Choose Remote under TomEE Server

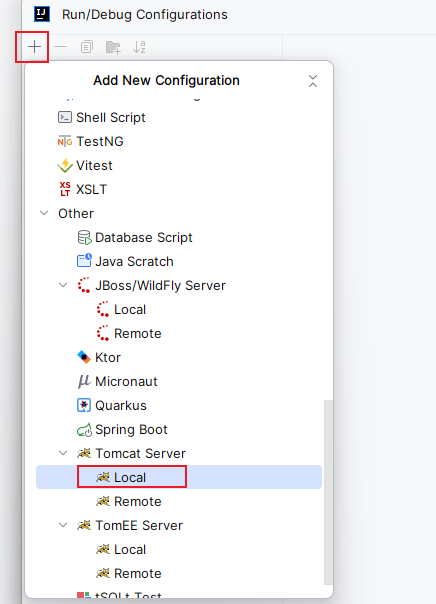click(x=138, y=573)
